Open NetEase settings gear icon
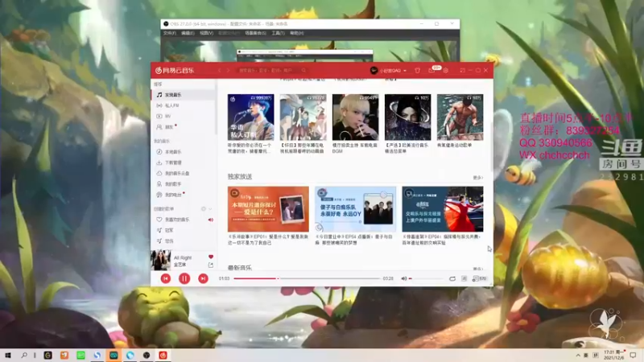The height and width of the screenshot is (362, 644). (x=446, y=71)
